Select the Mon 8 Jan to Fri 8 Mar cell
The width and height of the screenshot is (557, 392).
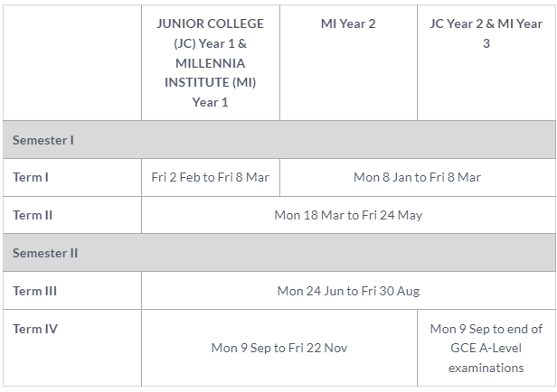[417, 177]
